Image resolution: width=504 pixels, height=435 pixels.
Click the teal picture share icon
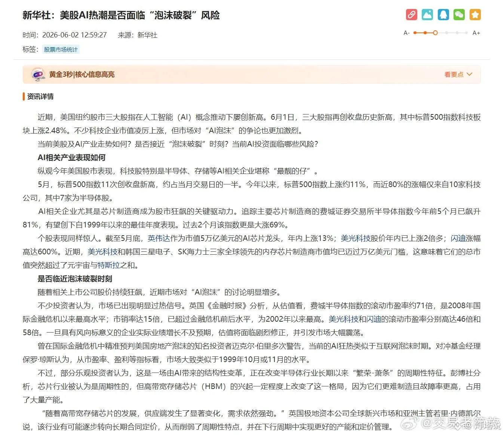tap(427, 15)
